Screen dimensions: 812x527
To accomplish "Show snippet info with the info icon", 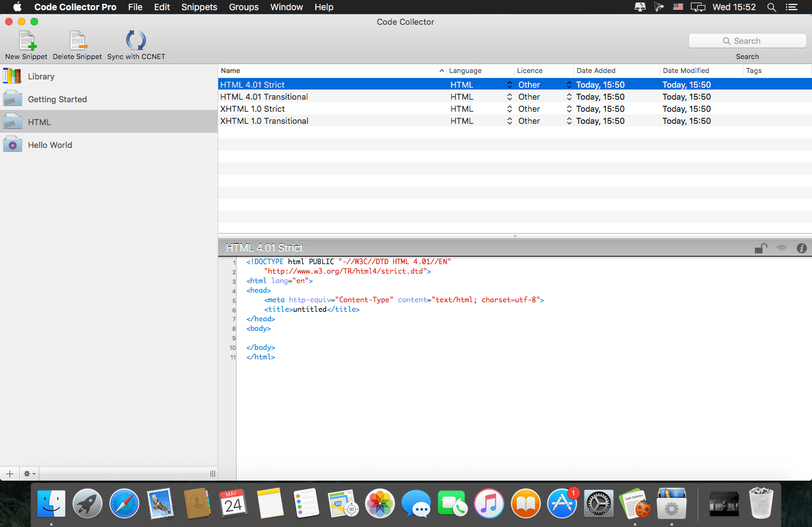I will click(x=802, y=248).
